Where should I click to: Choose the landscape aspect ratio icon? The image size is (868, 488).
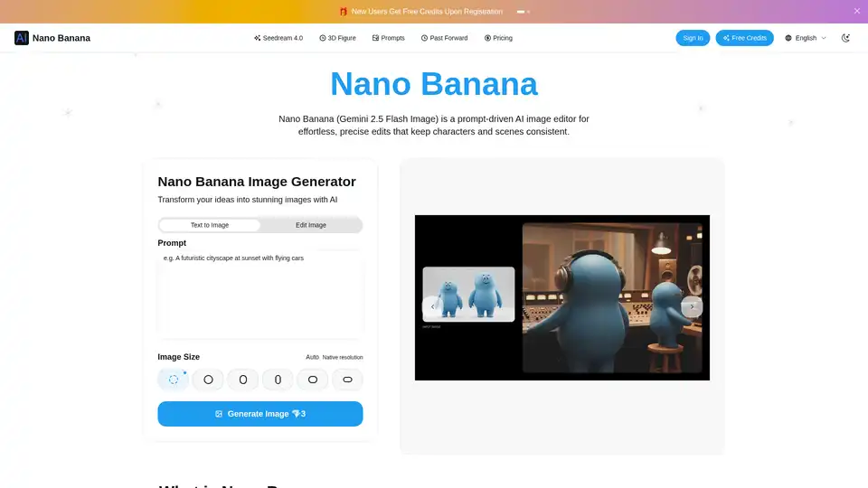tap(313, 380)
